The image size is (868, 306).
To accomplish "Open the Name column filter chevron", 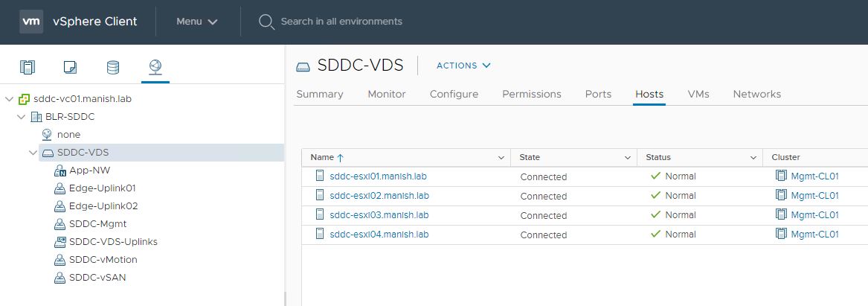I will (501, 158).
